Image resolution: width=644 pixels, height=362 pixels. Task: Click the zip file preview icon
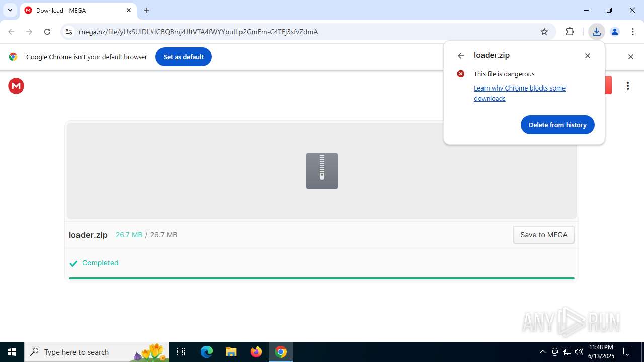322,171
